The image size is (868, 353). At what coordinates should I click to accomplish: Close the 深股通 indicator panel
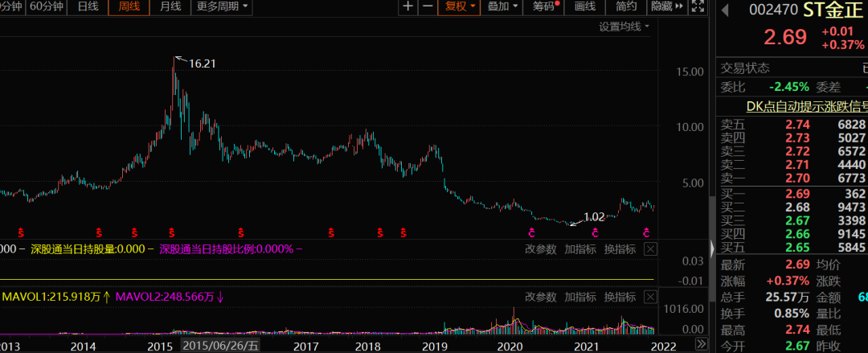651,249
